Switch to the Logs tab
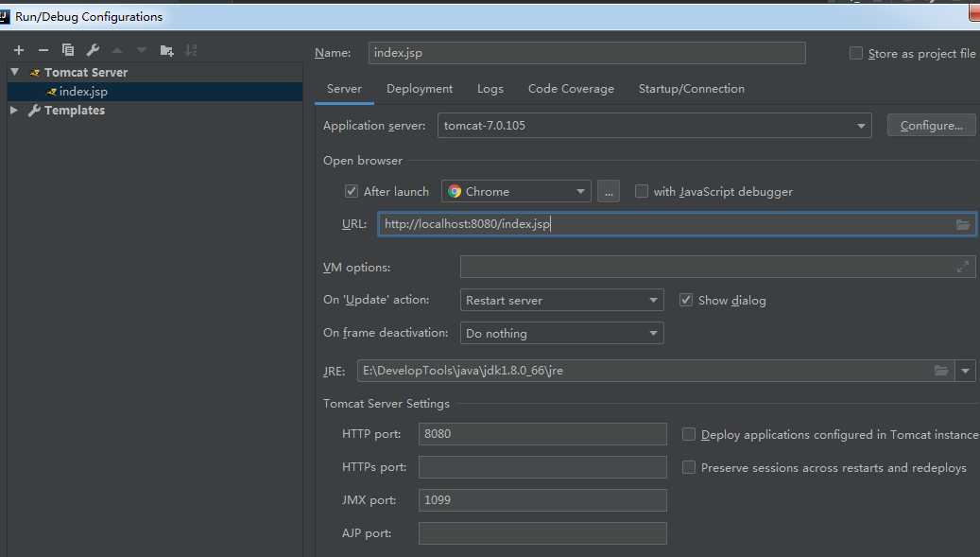The height and width of the screenshot is (557, 980). (x=490, y=89)
